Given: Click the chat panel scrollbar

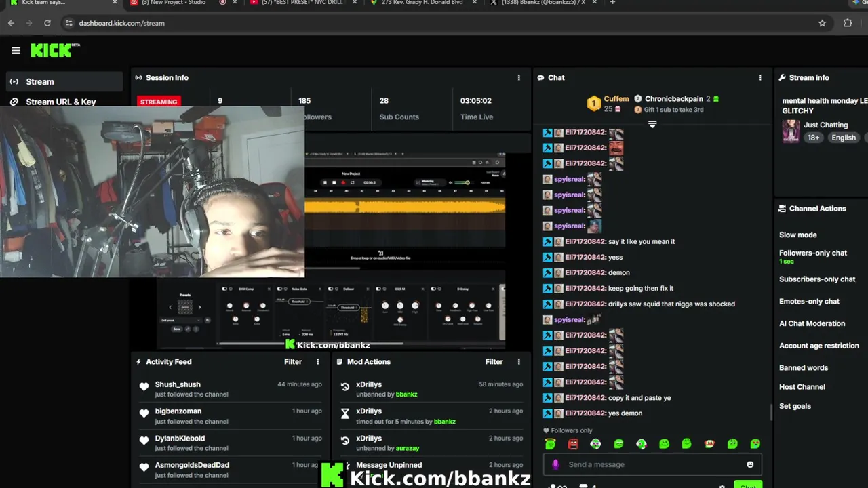Looking at the screenshot, I should click(x=770, y=412).
